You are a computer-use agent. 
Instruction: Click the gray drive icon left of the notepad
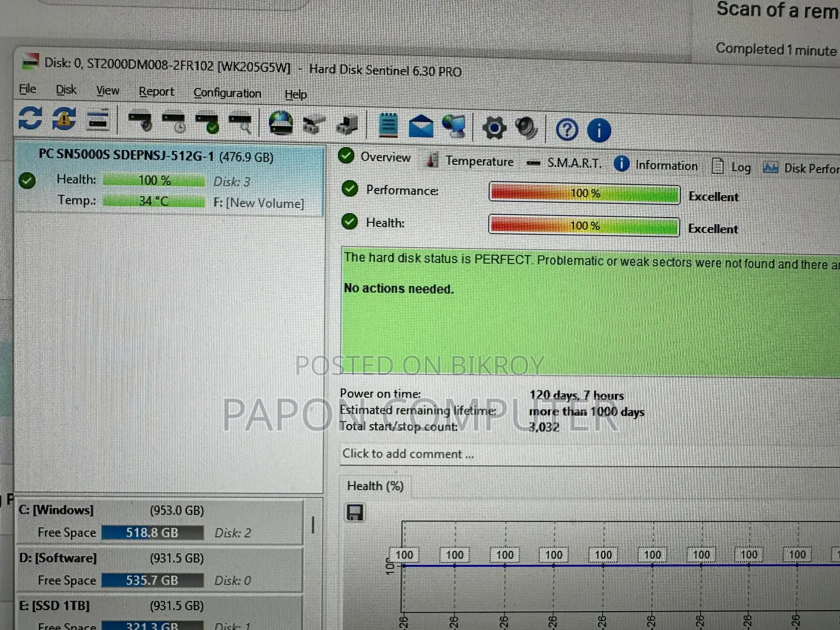tap(346, 125)
